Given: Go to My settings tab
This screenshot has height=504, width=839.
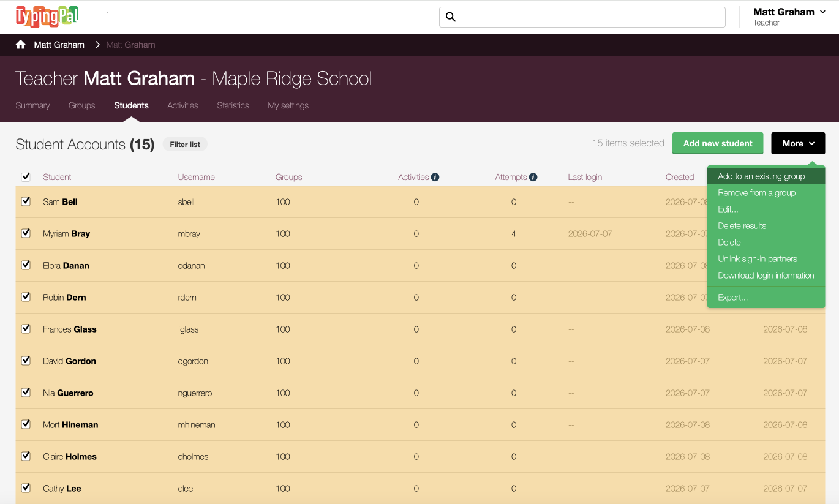Looking at the screenshot, I should [288, 105].
